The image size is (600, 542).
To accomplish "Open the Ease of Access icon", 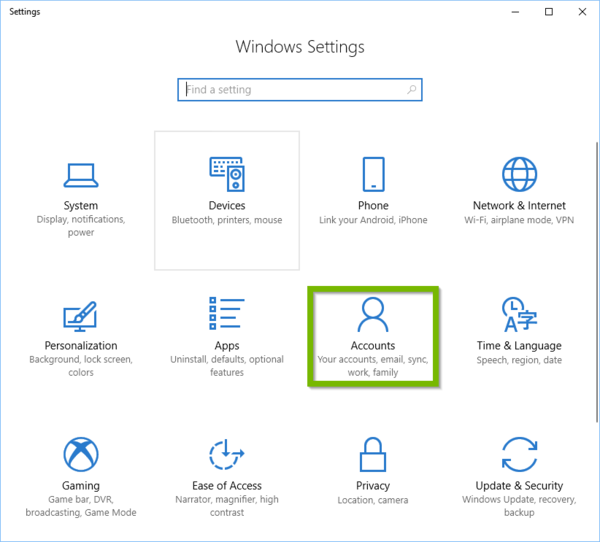I will [x=227, y=454].
